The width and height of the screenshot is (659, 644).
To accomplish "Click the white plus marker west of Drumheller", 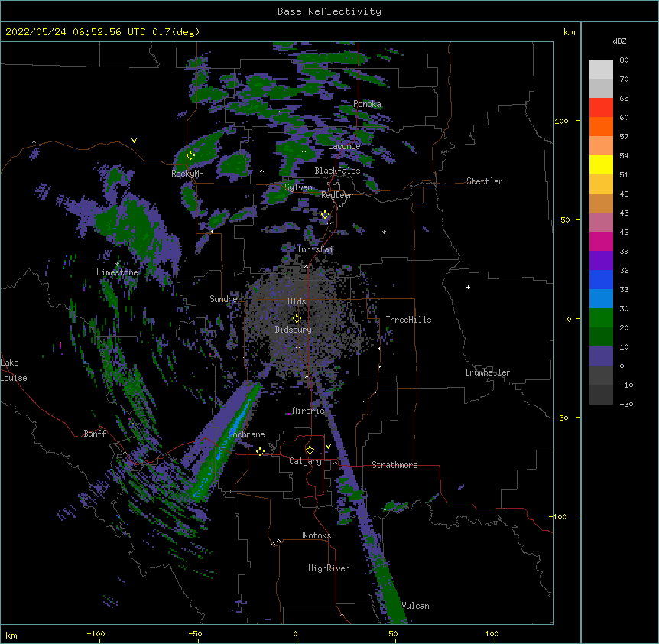I will tap(468, 287).
